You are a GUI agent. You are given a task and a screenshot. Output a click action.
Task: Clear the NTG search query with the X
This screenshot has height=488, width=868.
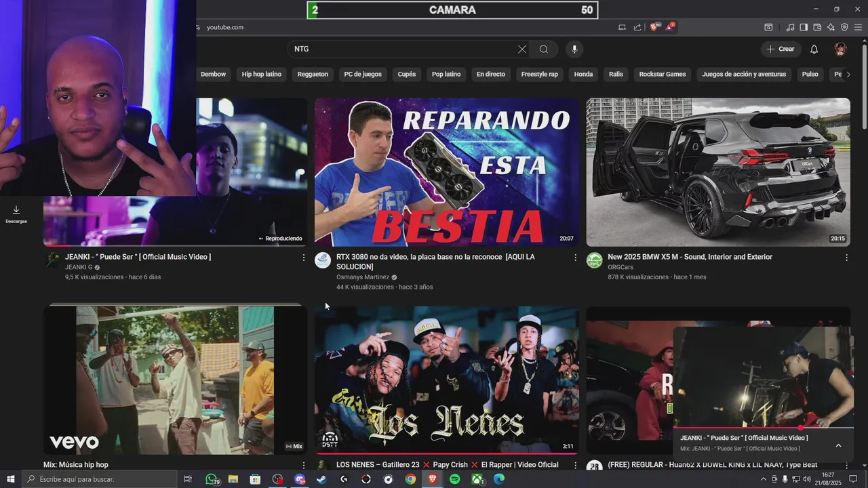point(521,49)
